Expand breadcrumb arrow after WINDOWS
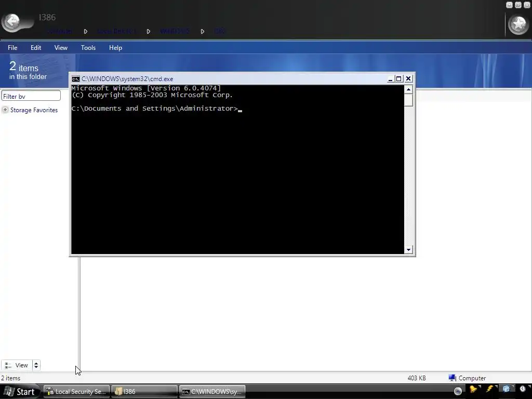The image size is (532, 399). pyautogui.click(x=202, y=31)
